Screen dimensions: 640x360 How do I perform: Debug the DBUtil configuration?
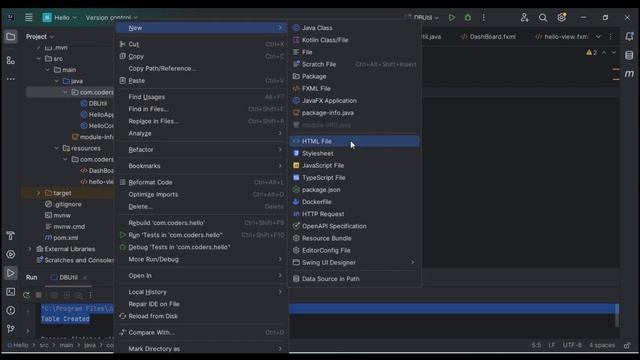(x=468, y=18)
